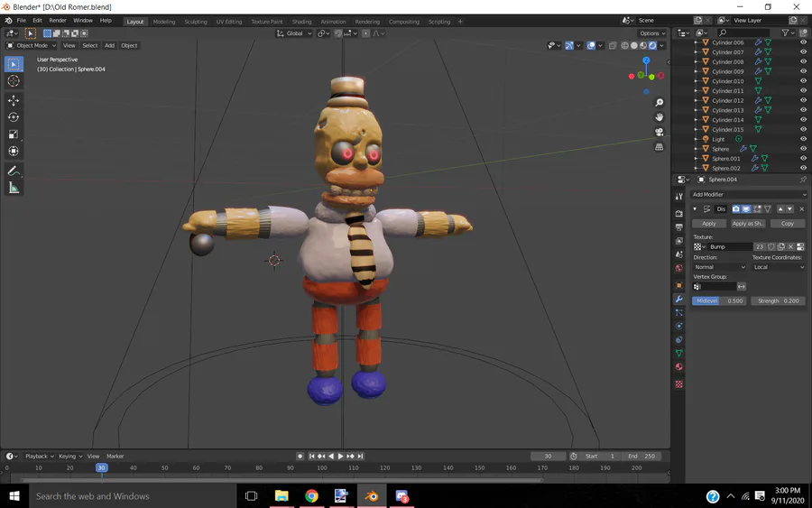812x508 pixels.
Task: Switch to the UV Editing workspace tab
Action: 229,22
